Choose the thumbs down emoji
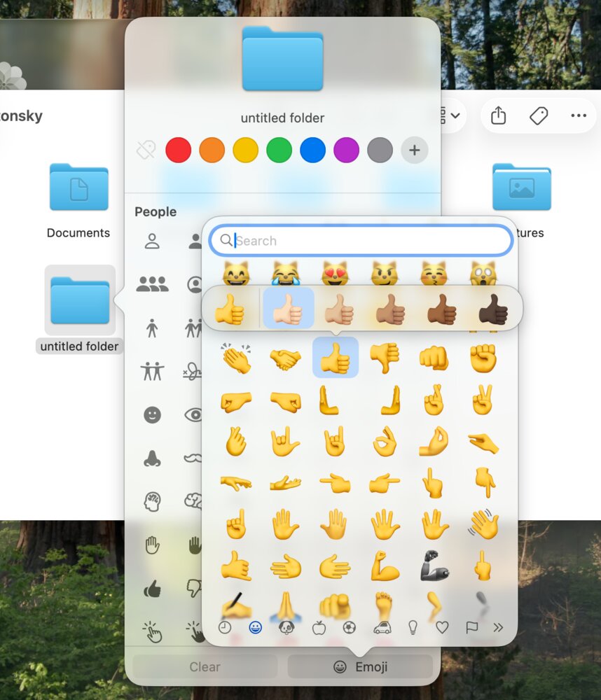Image resolution: width=601 pixels, height=700 pixels. (x=385, y=358)
